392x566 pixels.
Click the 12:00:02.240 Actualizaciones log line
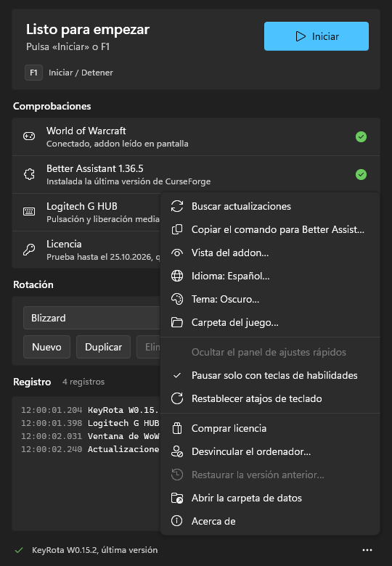[90, 449]
